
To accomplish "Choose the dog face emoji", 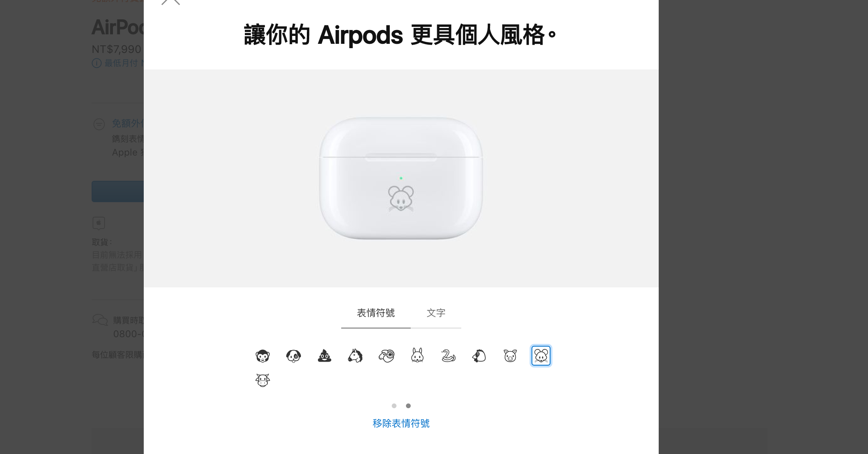I will [293, 356].
